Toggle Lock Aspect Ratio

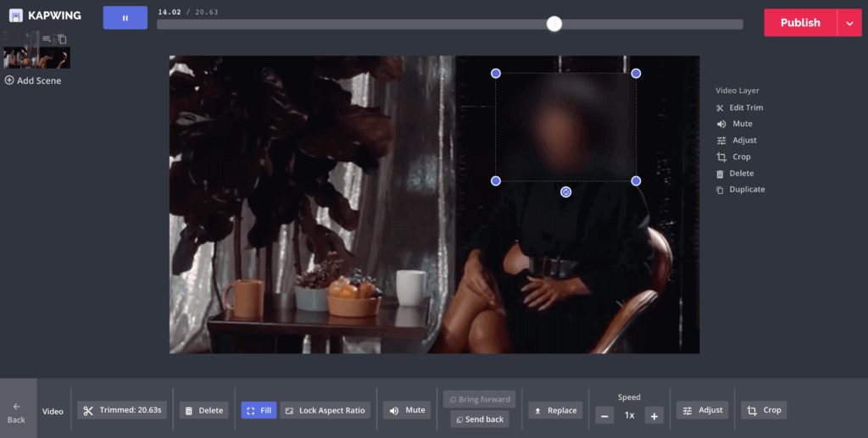click(325, 411)
